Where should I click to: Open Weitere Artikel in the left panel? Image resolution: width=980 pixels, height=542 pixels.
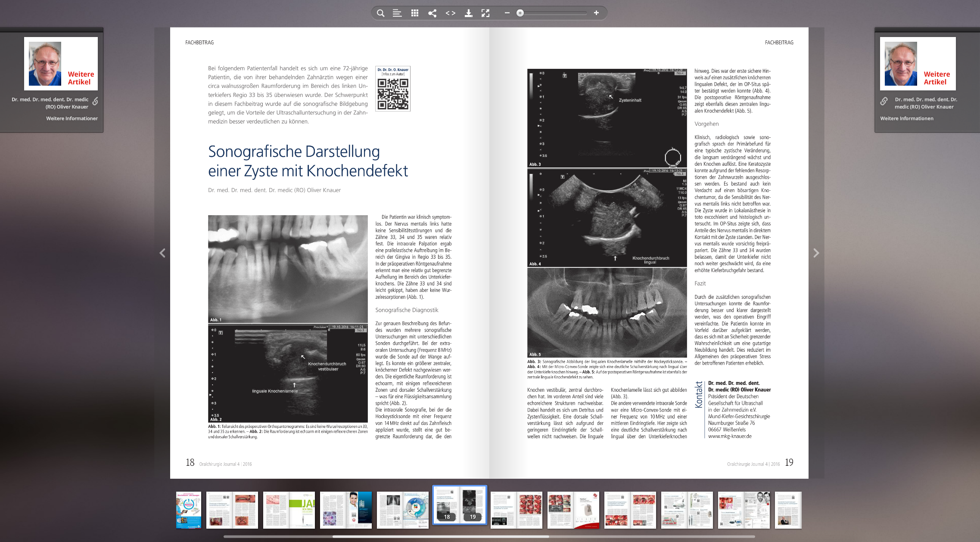(81, 78)
